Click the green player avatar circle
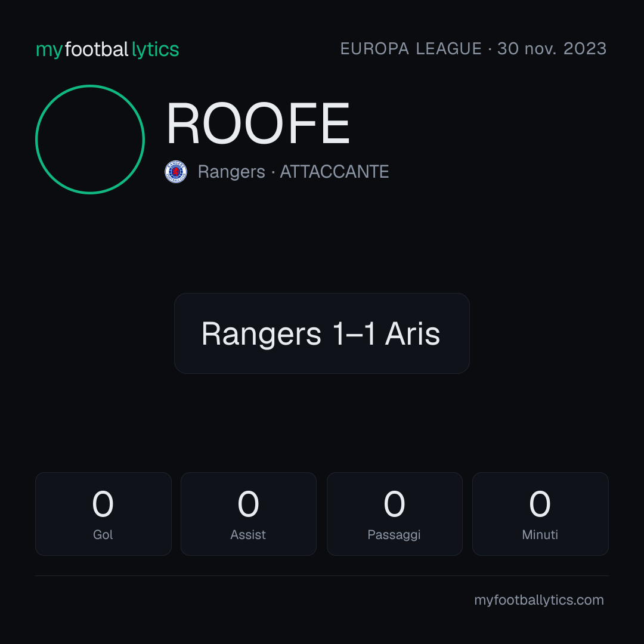Image resolution: width=644 pixels, height=644 pixels. (90, 140)
